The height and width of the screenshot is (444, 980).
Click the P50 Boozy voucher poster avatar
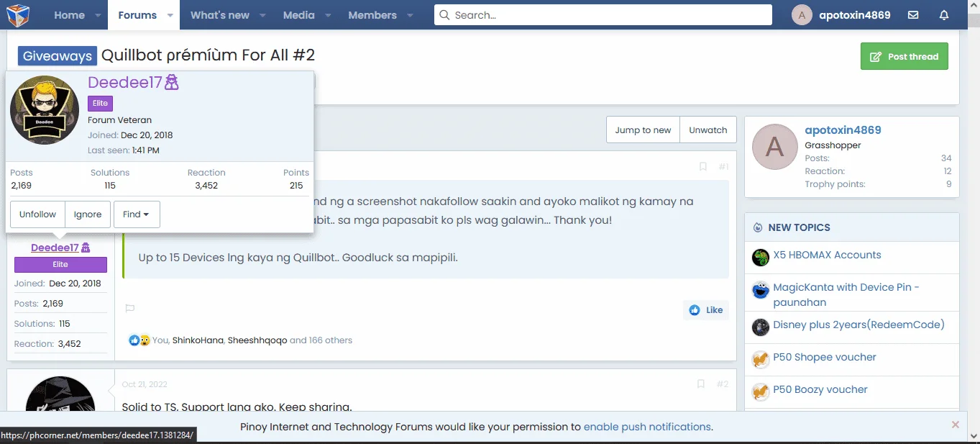(x=761, y=392)
